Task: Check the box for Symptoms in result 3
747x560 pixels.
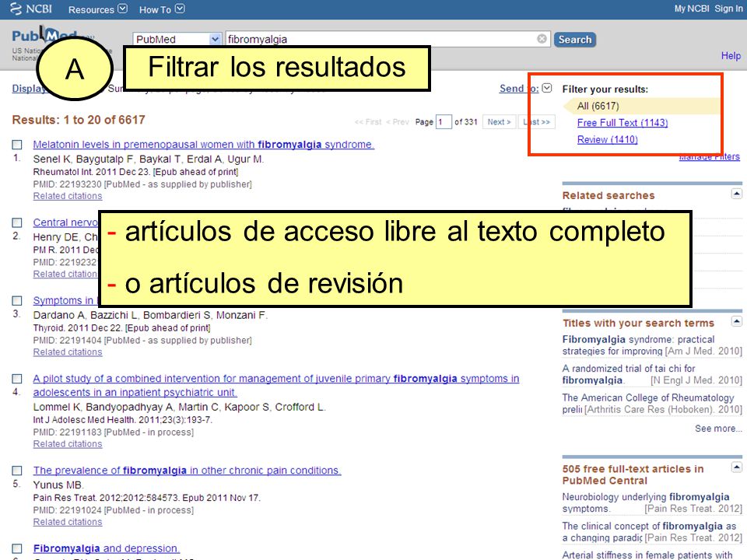Action: point(17,300)
